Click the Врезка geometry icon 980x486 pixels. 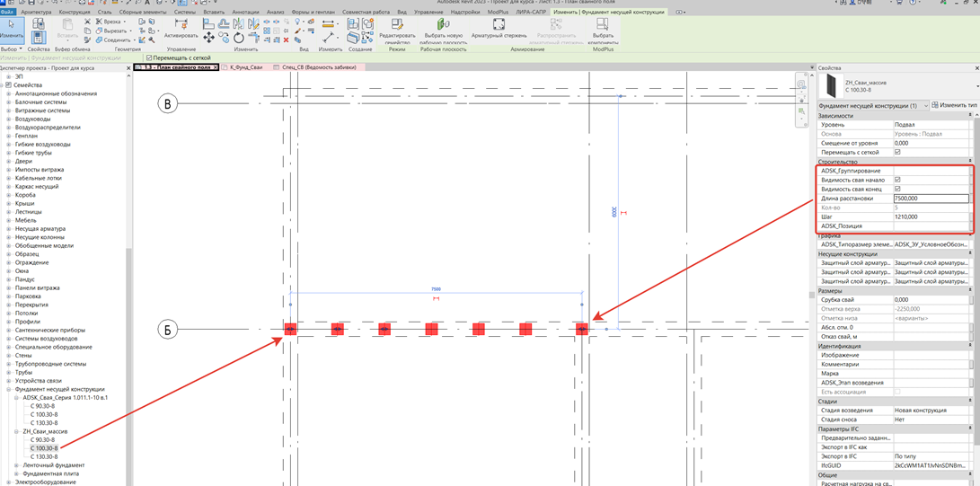tap(100, 22)
